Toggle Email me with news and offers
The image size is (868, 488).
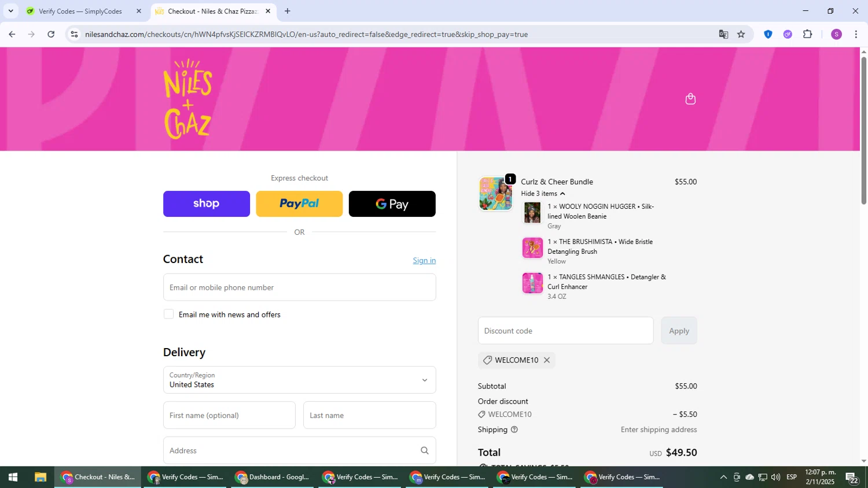pos(168,314)
